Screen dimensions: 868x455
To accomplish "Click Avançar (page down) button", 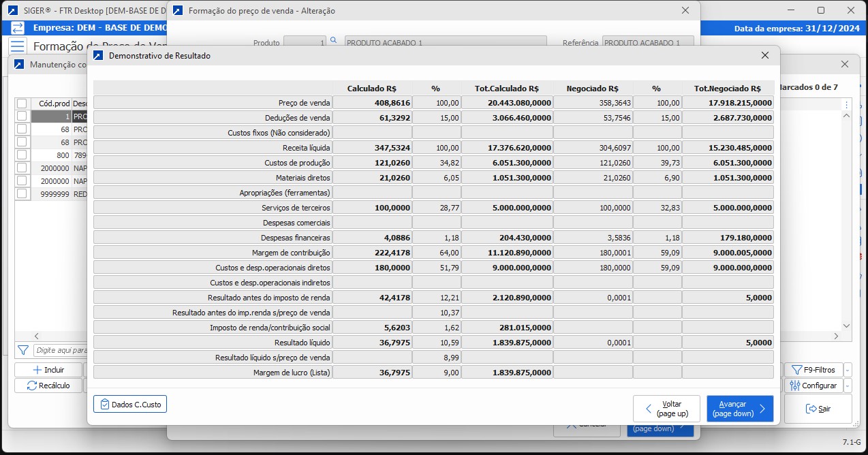I will click(739, 409).
